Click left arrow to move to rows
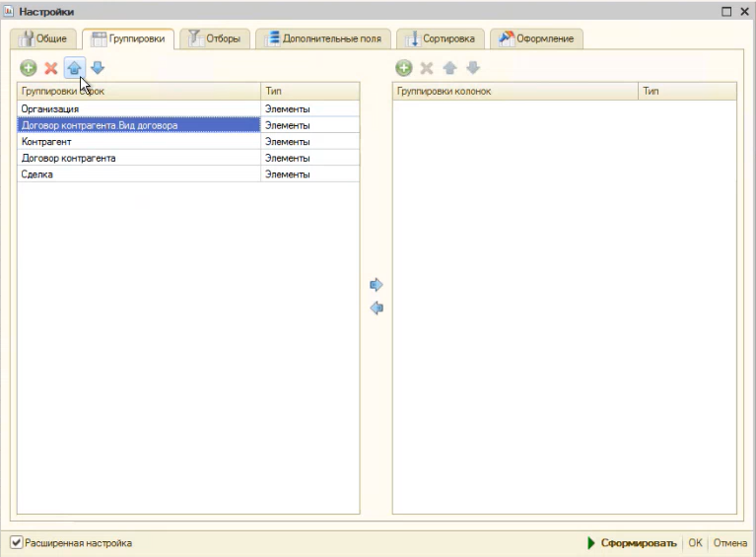This screenshot has height=557, width=756. [x=377, y=309]
